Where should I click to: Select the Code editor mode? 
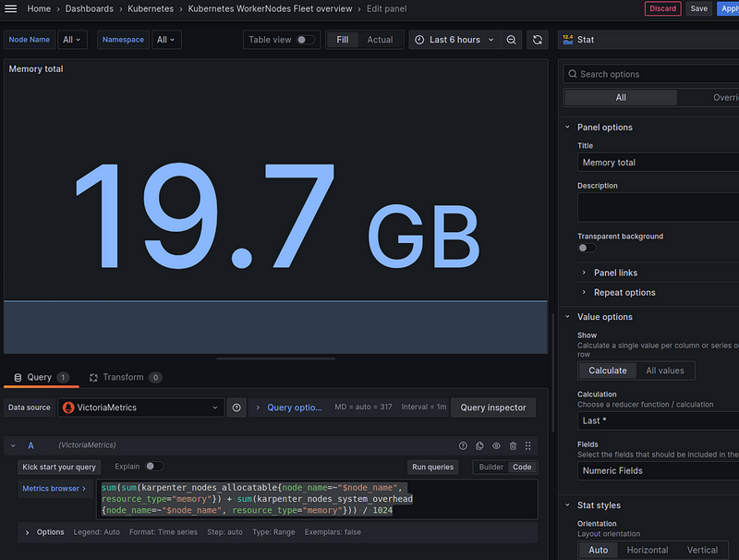[x=522, y=468]
